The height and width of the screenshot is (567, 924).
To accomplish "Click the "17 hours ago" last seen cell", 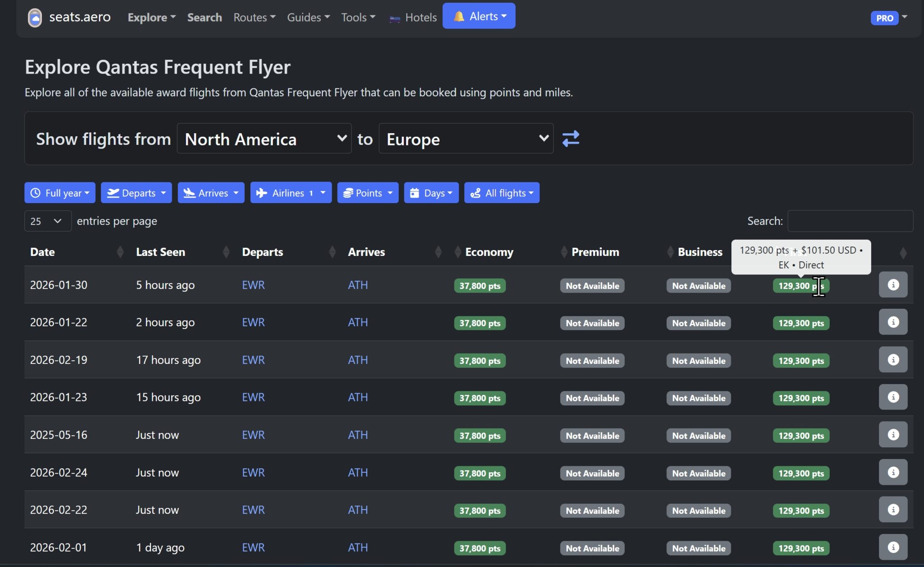I will point(168,360).
